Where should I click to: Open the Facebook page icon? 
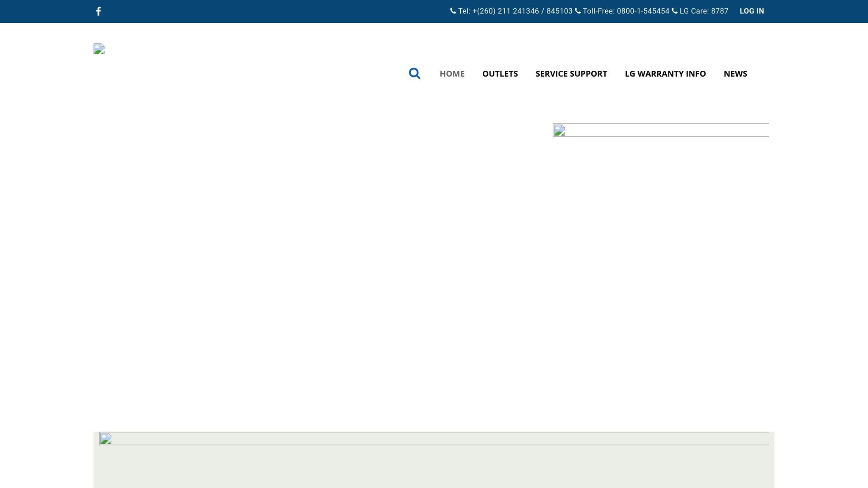point(98,11)
